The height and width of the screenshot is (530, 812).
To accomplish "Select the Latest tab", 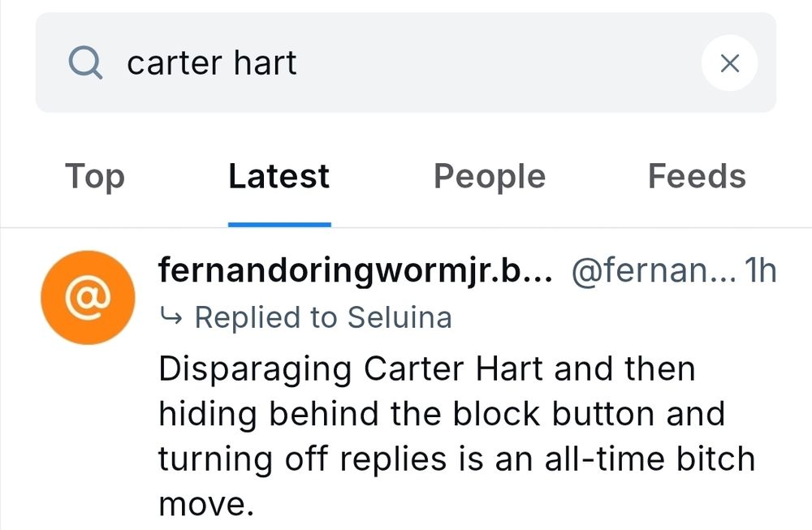I will [x=279, y=177].
